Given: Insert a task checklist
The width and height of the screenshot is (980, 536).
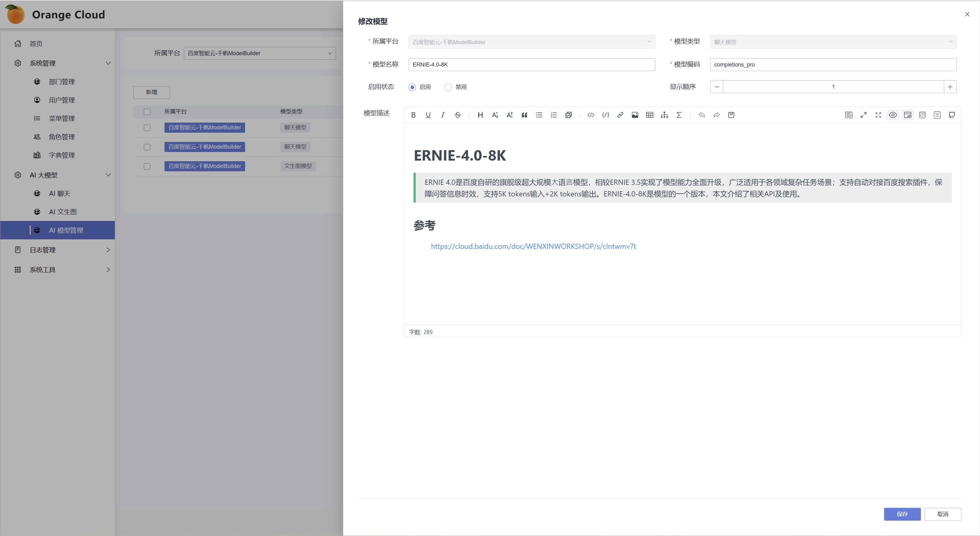Looking at the screenshot, I should pyautogui.click(x=568, y=115).
